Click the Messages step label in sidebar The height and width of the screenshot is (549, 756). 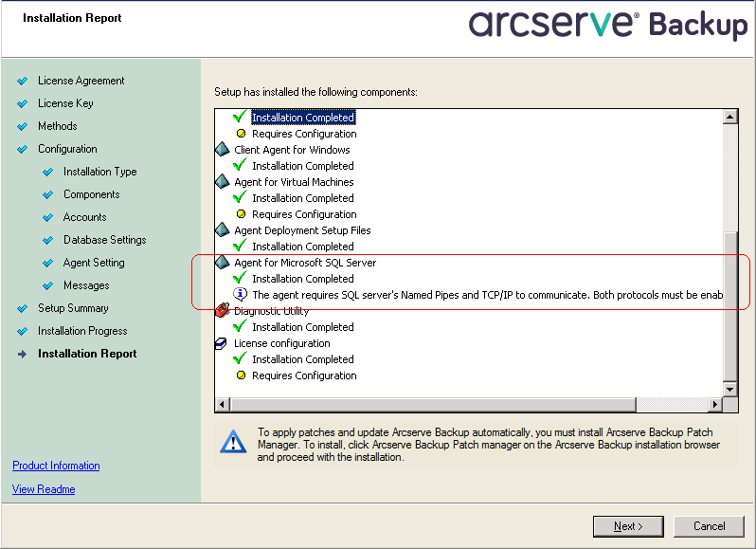tap(86, 285)
